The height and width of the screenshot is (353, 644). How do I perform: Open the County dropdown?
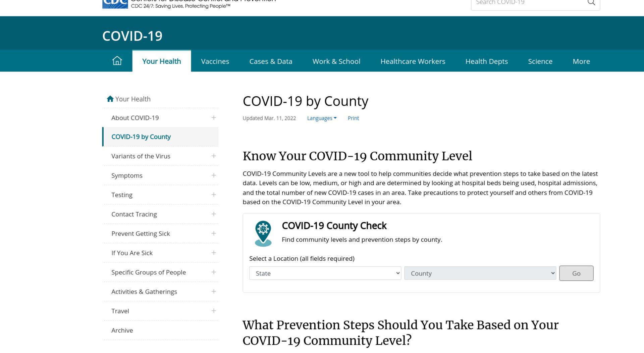480,273
